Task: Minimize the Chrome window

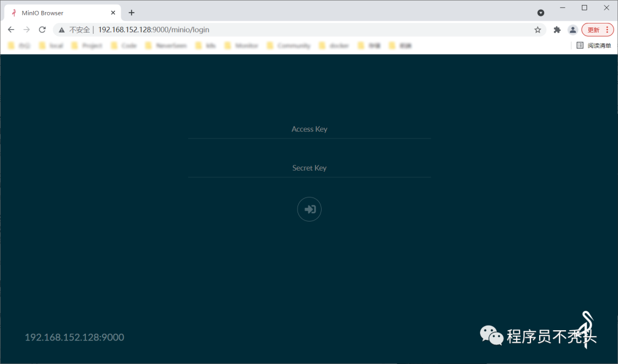Action: 562,7
